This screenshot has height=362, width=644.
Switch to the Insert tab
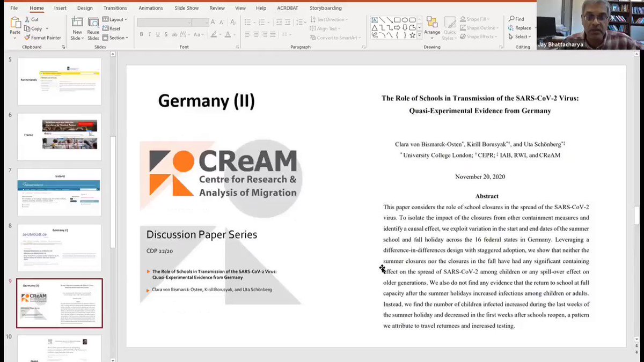click(60, 8)
